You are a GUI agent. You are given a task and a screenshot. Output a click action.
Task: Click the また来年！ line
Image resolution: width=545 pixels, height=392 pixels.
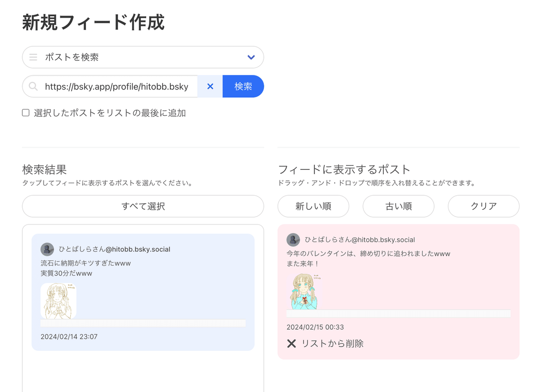(x=303, y=263)
